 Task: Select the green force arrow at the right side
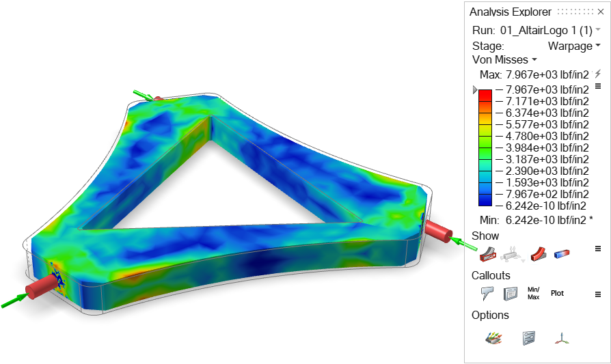[463, 243]
